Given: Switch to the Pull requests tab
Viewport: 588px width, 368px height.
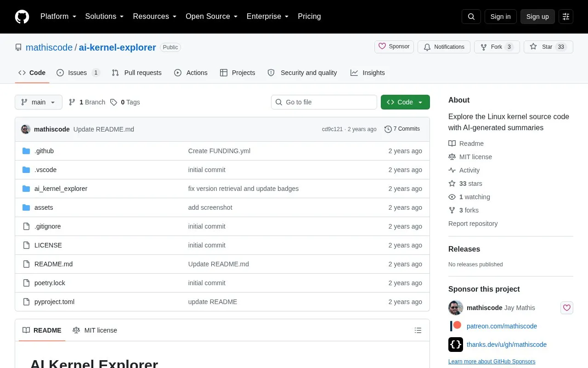Looking at the screenshot, I should click(136, 73).
